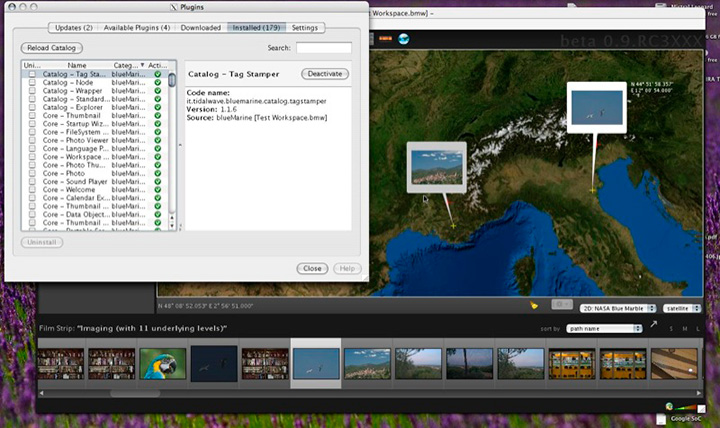Switch to the Available Plugins (4) tab

(137, 28)
